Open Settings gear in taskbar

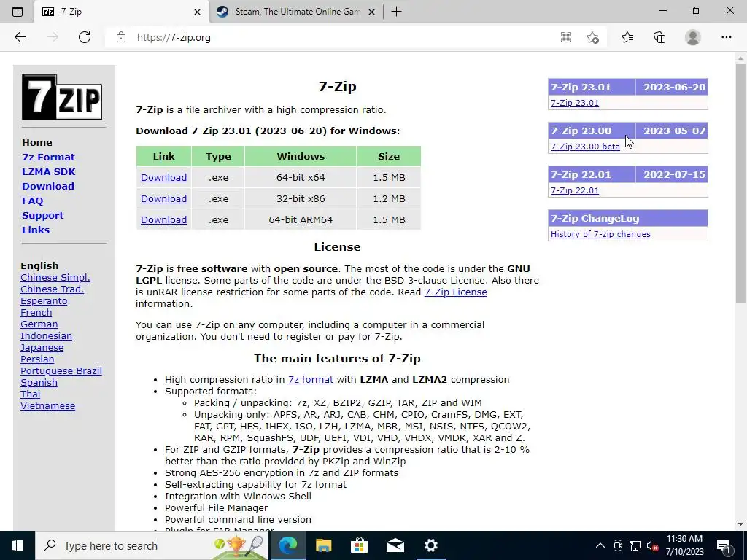[x=430, y=545]
